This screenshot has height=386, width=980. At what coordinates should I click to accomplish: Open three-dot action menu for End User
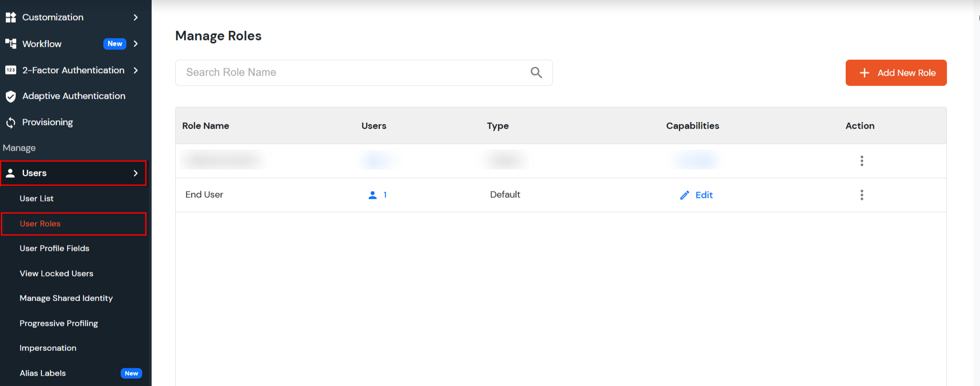(861, 195)
